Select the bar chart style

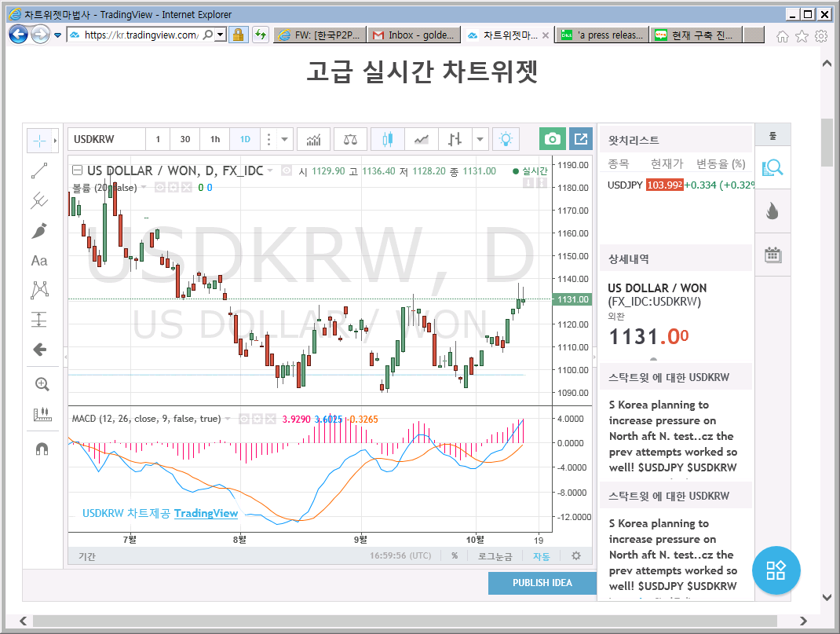tap(455, 139)
